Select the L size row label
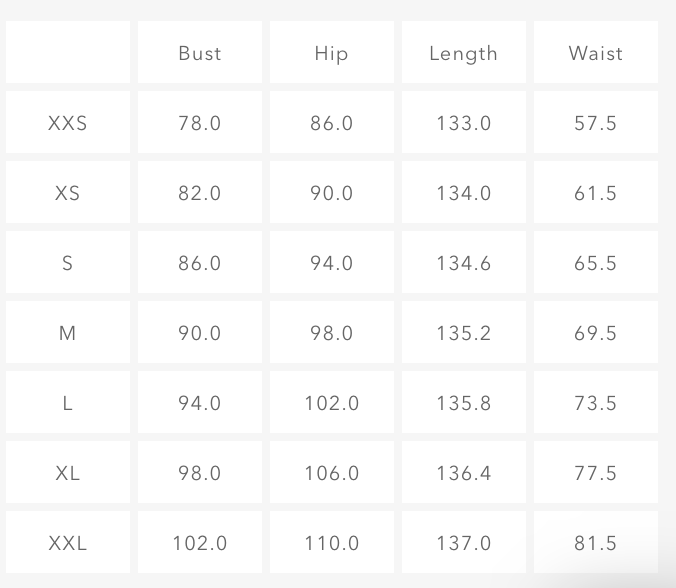This screenshot has width=676, height=588. (68, 403)
